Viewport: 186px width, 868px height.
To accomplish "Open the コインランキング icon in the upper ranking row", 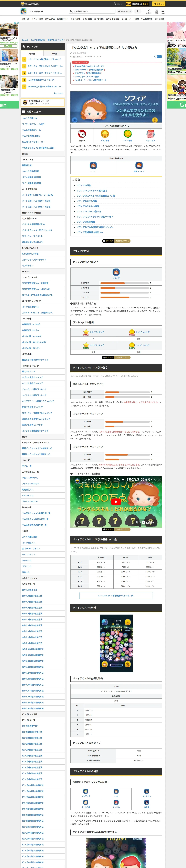I will pyautogui.click(x=132, y=332).
